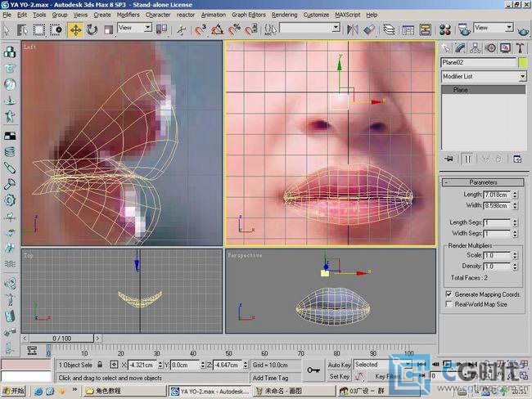
Task: Collapse the Parameters rollout
Action: pyautogui.click(x=483, y=182)
